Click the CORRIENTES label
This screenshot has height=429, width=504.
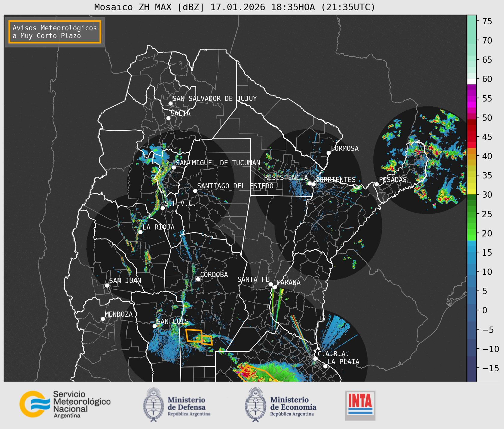[x=336, y=180]
